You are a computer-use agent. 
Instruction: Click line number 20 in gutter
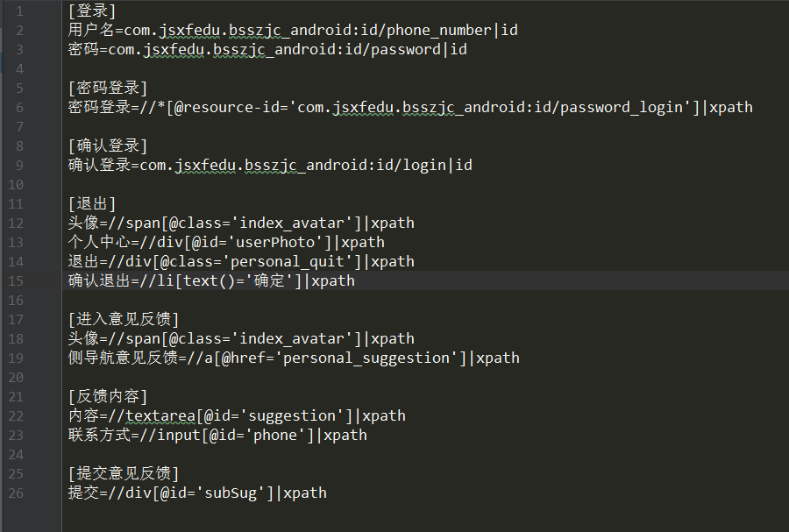(16, 377)
